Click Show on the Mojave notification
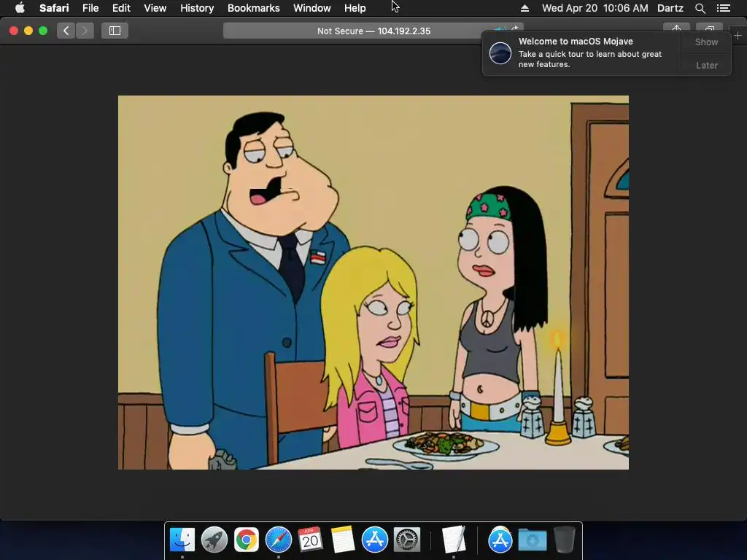Screen dimensions: 747x560 (x=706, y=42)
